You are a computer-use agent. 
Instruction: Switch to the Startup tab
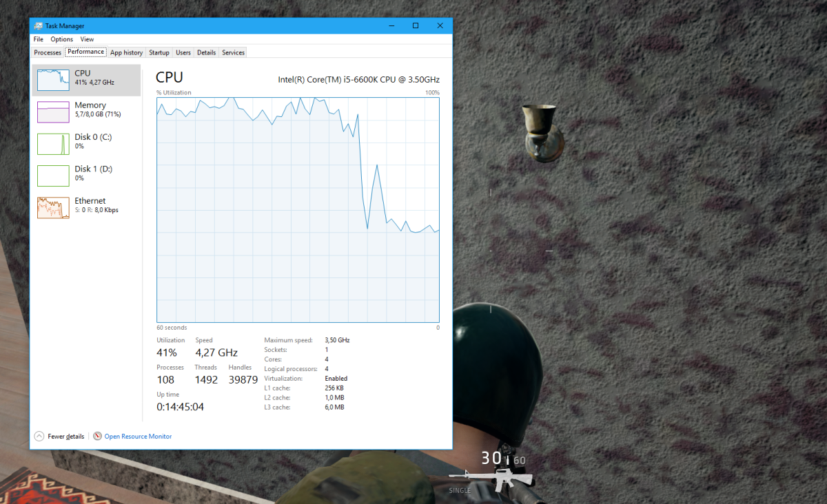pyautogui.click(x=159, y=52)
